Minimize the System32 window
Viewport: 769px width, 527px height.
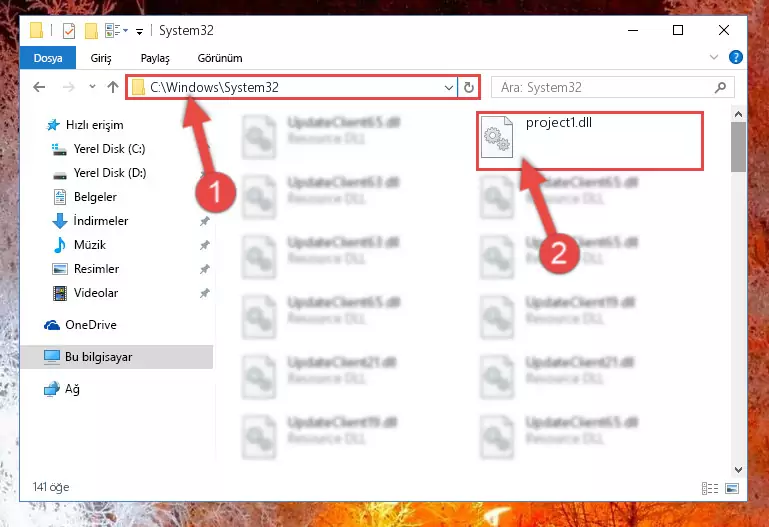pyautogui.click(x=633, y=30)
